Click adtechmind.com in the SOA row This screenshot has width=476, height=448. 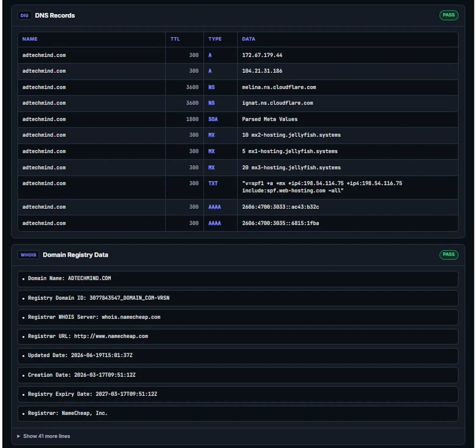point(44,119)
